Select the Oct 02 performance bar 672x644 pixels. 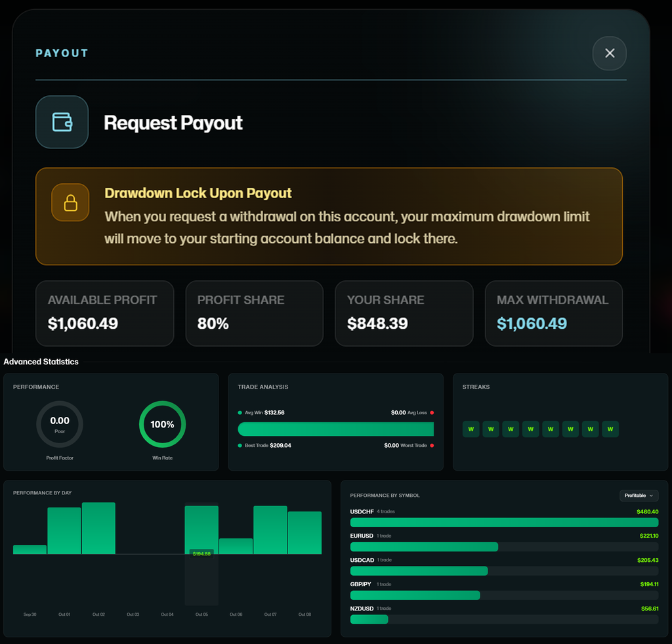98,528
